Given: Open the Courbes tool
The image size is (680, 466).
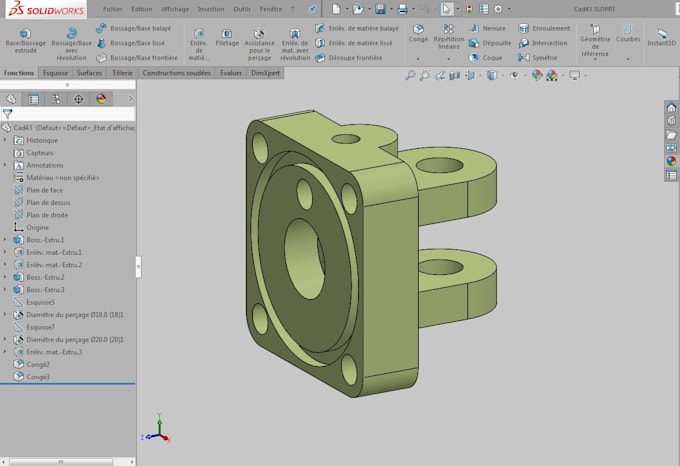Looking at the screenshot, I should [628, 33].
